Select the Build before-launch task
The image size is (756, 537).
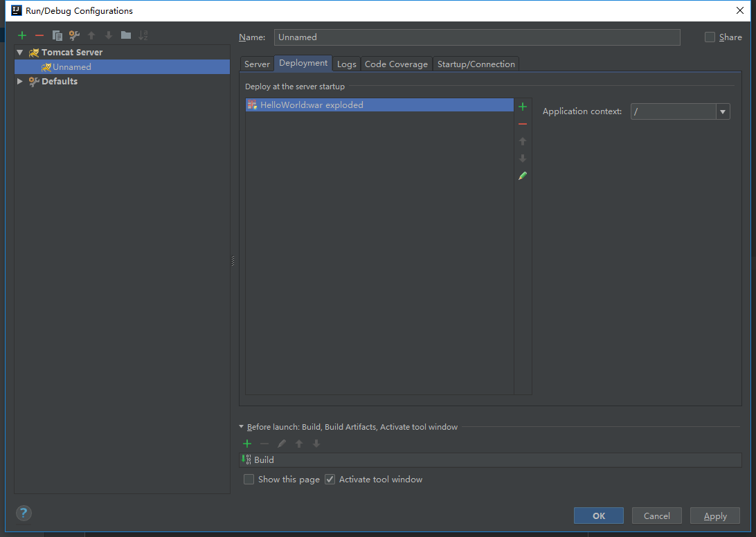pyautogui.click(x=490, y=460)
